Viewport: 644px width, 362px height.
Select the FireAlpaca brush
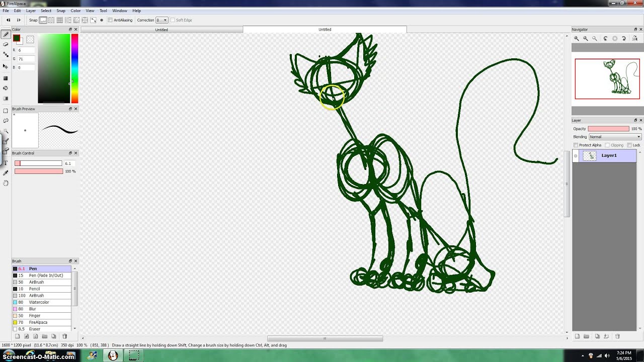pos(42,322)
